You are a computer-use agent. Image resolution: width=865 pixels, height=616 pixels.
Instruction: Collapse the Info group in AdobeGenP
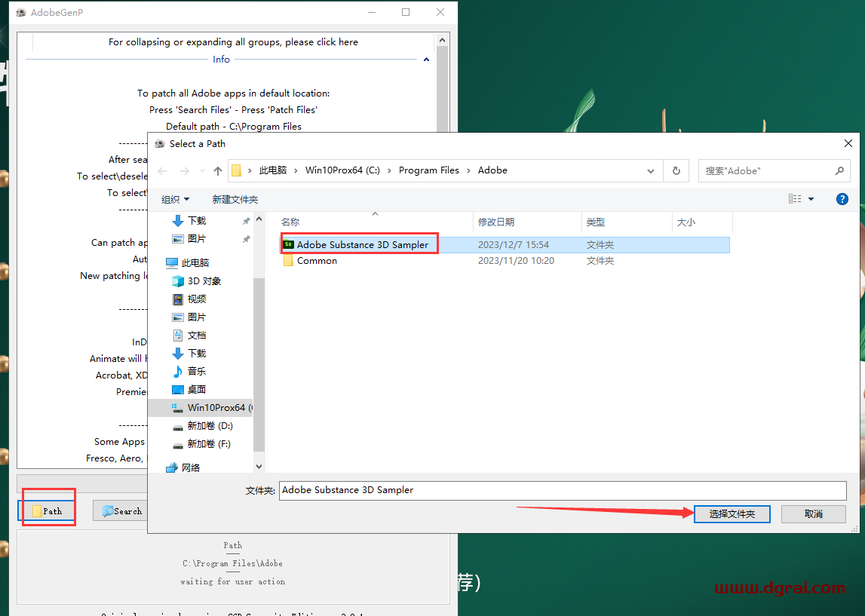tap(426, 59)
